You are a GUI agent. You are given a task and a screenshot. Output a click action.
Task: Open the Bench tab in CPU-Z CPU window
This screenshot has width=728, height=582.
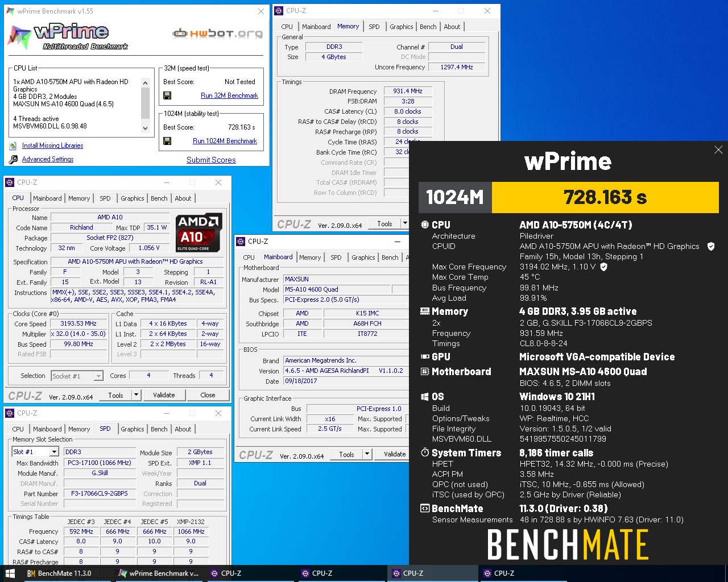pos(159,198)
